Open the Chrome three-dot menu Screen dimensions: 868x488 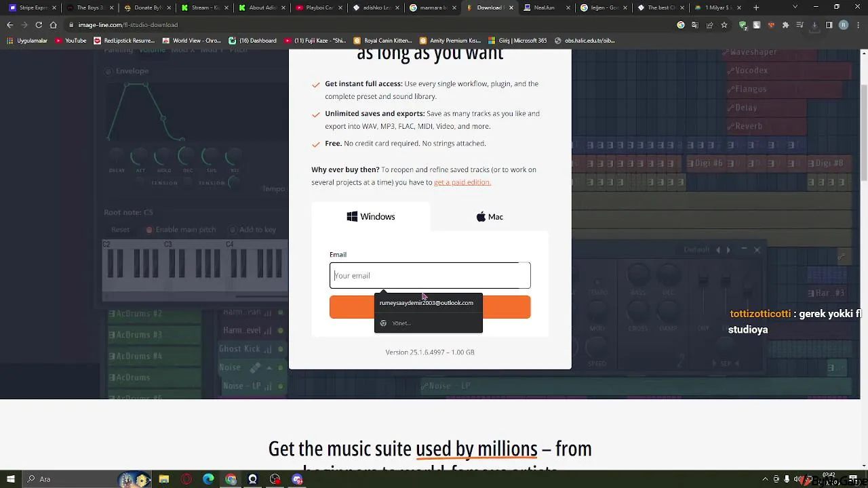(858, 25)
